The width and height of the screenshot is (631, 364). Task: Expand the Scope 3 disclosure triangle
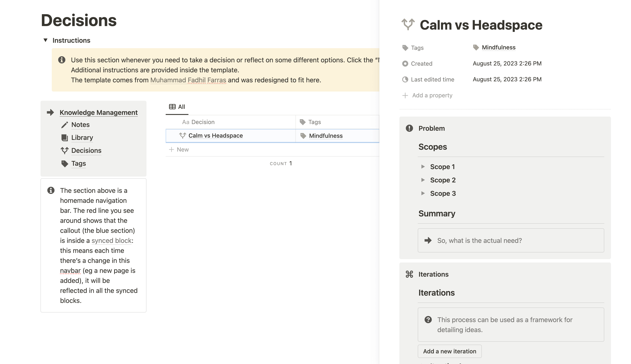(x=423, y=193)
